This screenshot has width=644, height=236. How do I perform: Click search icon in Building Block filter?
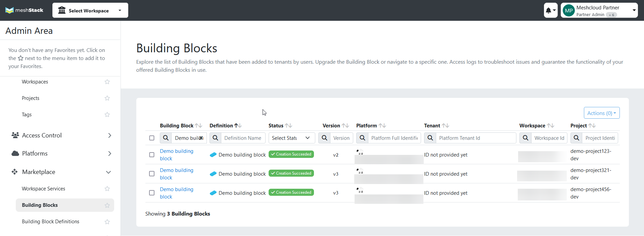click(166, 138)
